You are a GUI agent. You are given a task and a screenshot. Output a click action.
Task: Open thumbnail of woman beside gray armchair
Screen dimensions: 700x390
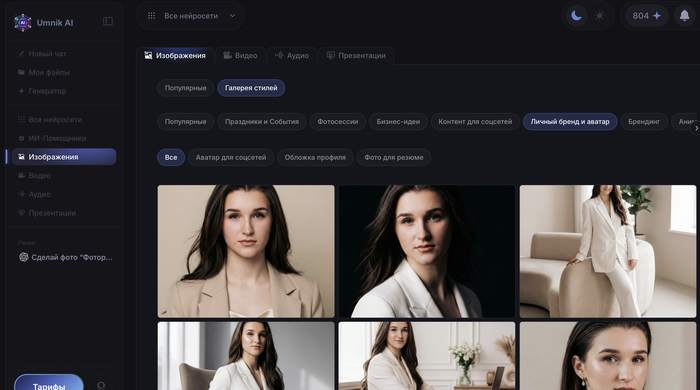click(x=246, y=356)
